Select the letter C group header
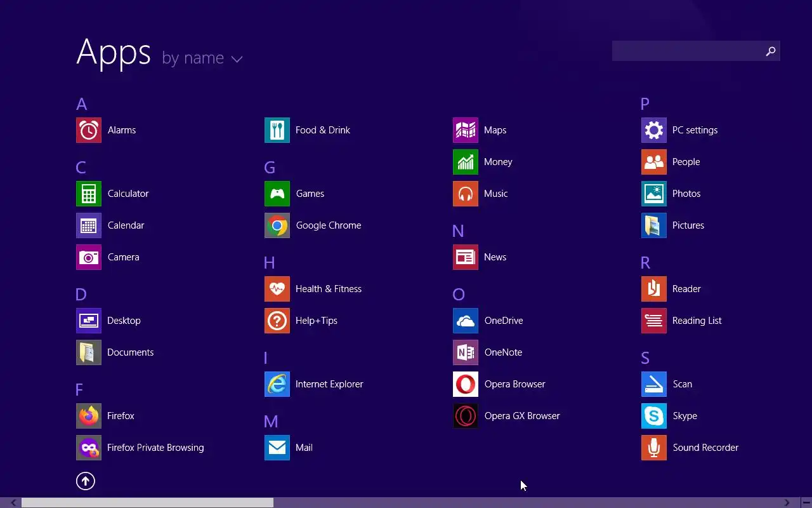 click(x=81, y=168)
